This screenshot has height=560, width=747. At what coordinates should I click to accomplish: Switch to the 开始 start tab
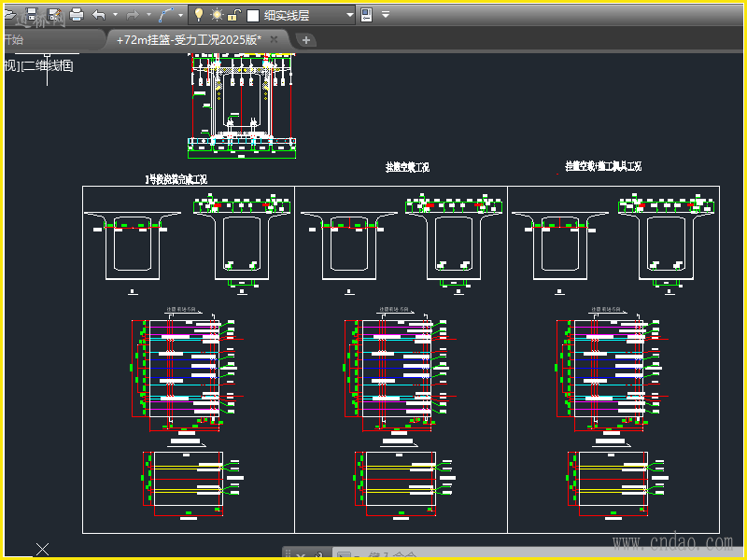coord(13,40)
